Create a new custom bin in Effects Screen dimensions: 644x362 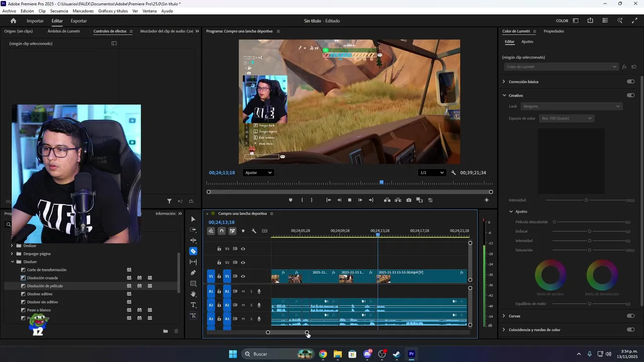pos(166,331)
